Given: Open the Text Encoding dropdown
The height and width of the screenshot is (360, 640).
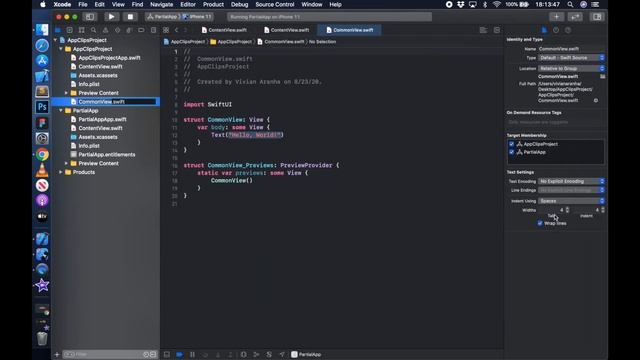Looking at the screenshot, I should [x=571, y=181].
